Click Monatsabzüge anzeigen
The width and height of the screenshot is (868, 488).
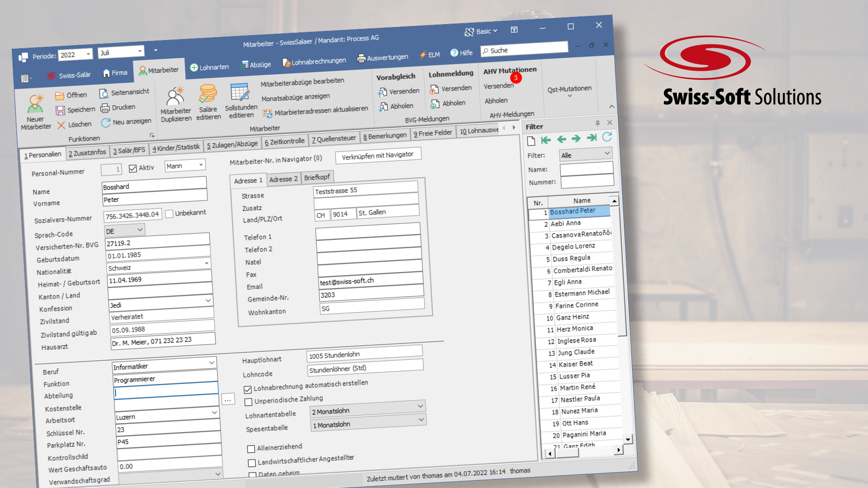tap(296, 97)
